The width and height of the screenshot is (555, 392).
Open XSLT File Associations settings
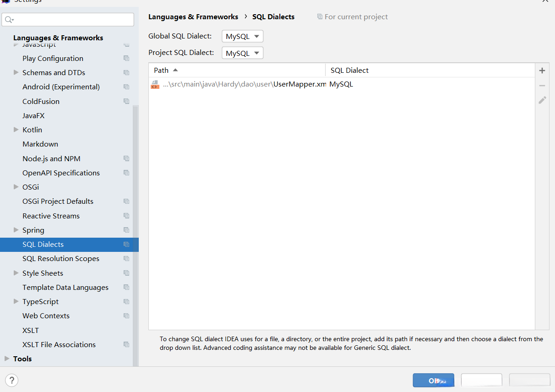coord(59,344)
